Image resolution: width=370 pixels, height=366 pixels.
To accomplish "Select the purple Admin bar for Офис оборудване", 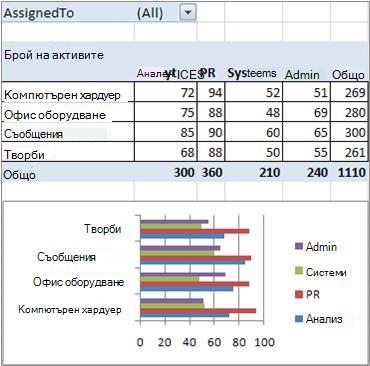I will [x=183, y=275].
